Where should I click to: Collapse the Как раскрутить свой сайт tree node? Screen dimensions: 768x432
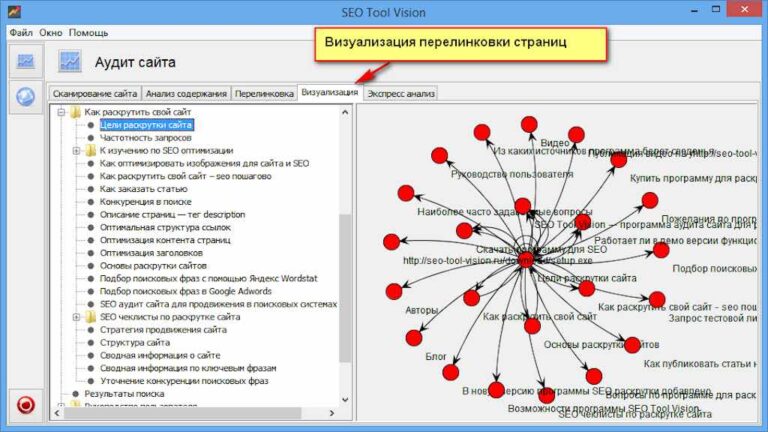[61, 112]
